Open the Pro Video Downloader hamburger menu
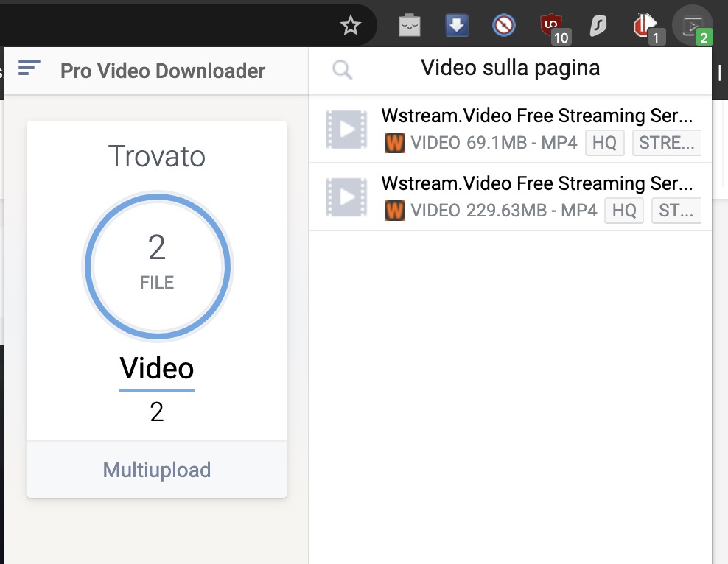The image size is (728, 564). pos(29,69)
